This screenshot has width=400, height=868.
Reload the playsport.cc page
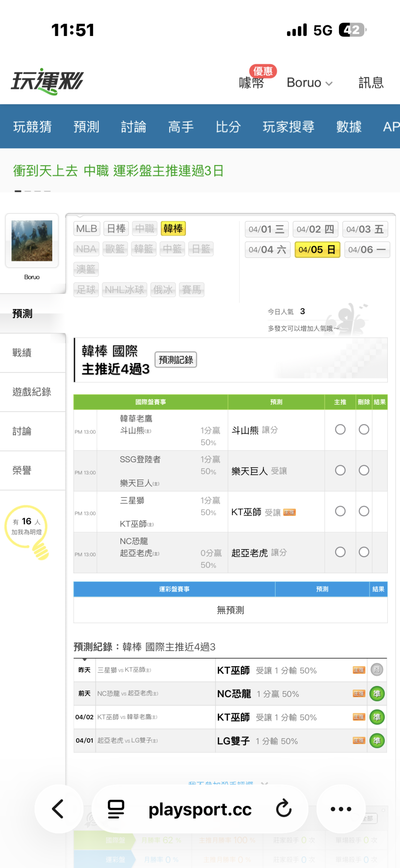(x=284, y=809)
